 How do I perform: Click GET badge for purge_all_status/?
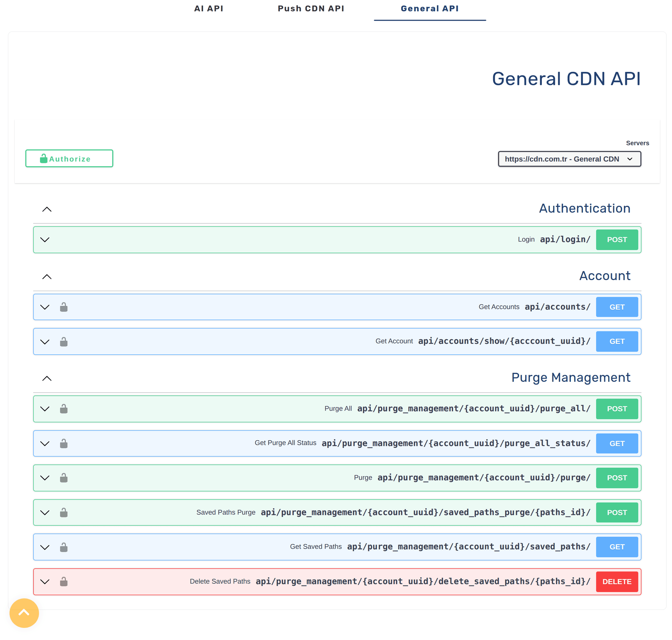(617, 443)
